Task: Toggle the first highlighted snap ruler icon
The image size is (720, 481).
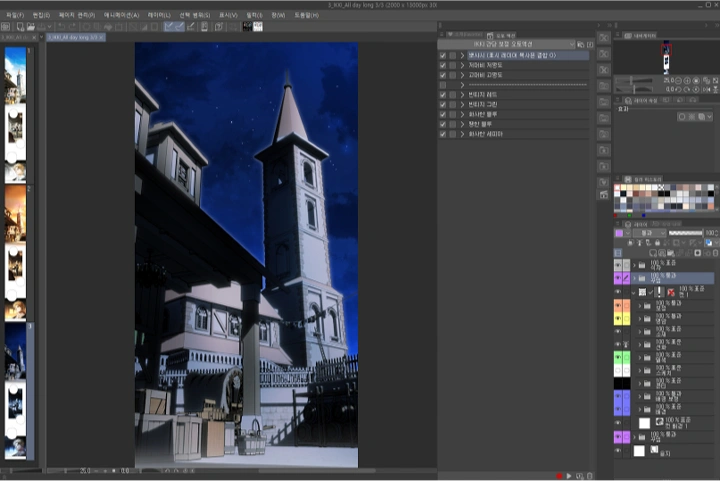Action: 169,27
